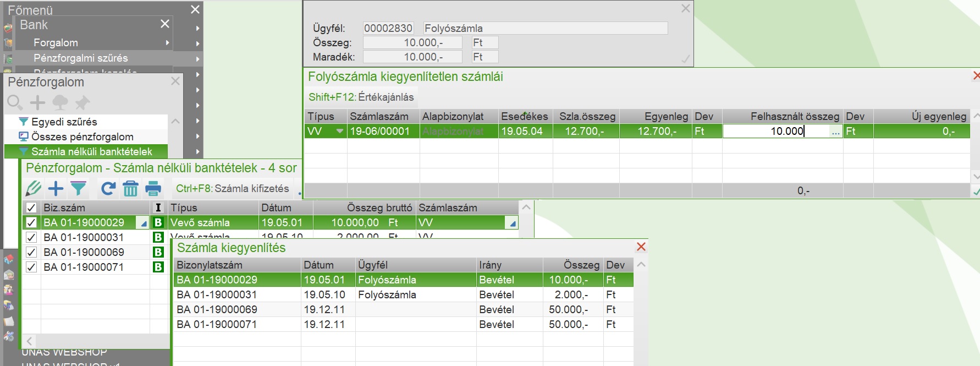Toggle the select-all checkbox in Biz.szám header
Image resolution: width=980 pixels, height=366 pixels.
31,207
